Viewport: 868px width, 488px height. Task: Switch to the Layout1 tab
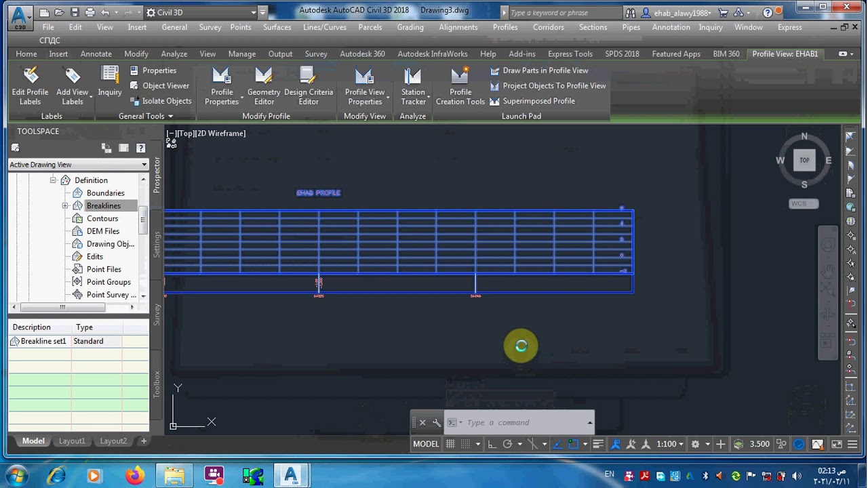[x=72, y=441]
